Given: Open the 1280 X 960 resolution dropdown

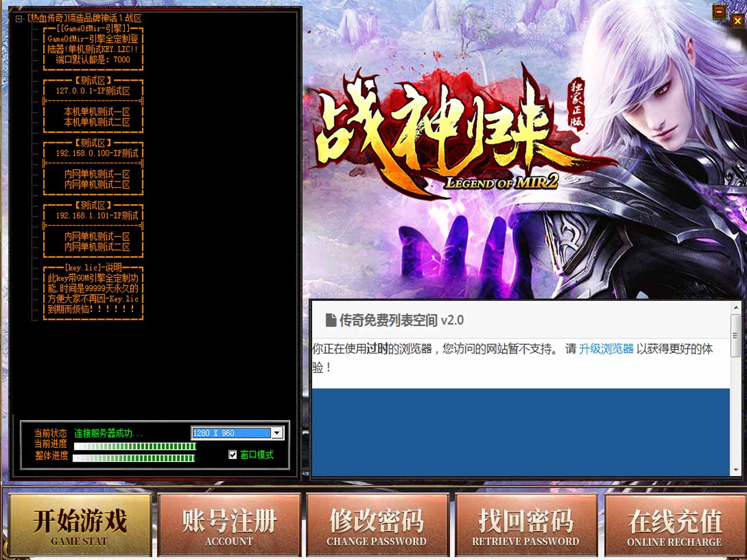Looking at the screenshot, I should [277, 433].
